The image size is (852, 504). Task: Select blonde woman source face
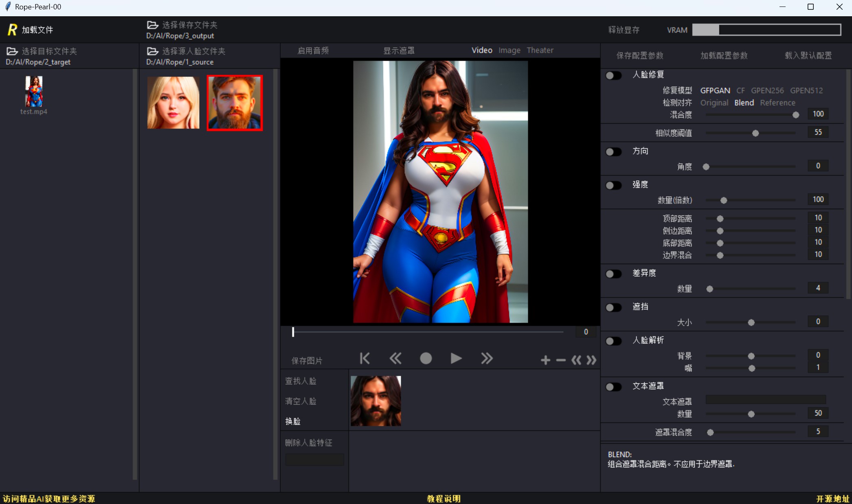coord(173,103)
